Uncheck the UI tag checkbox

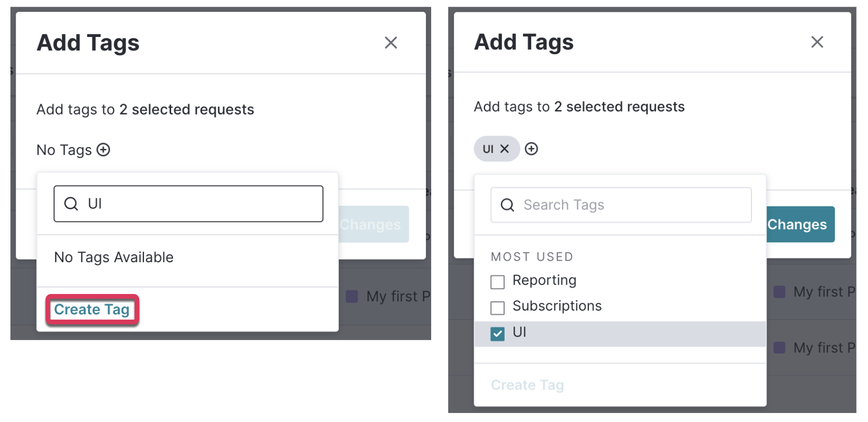point(497,334)
